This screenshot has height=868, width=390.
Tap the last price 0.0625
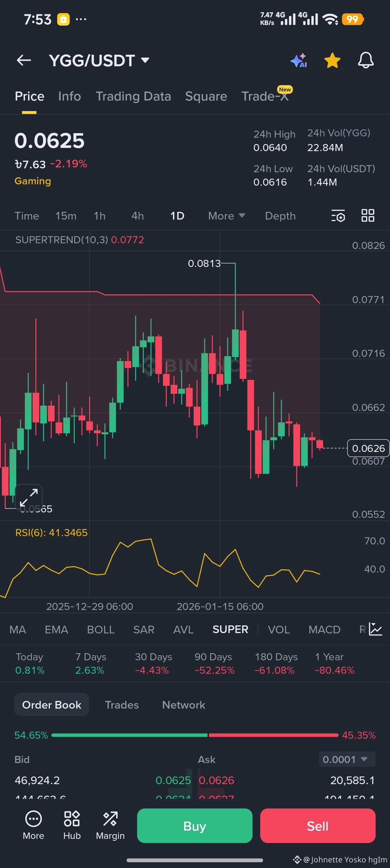point(50,141)
